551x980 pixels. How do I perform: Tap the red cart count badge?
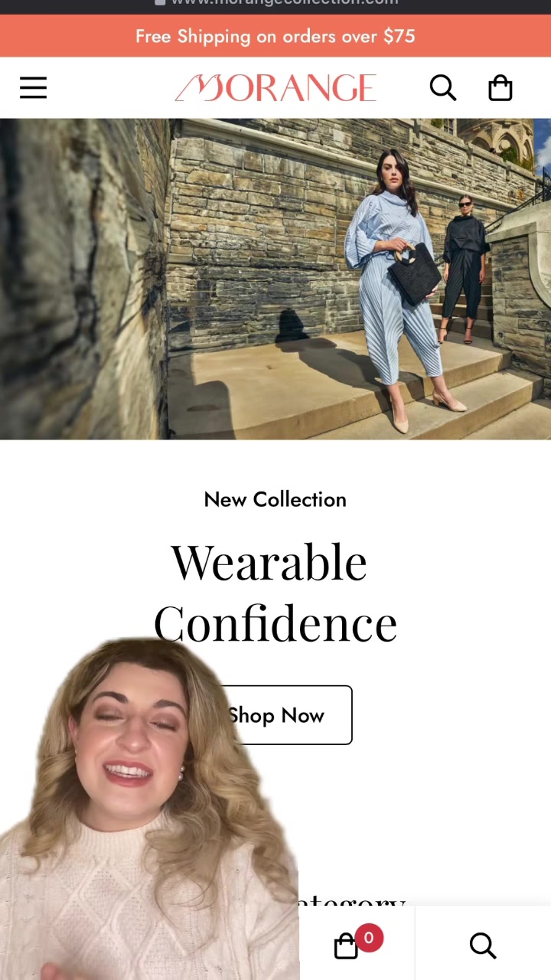[x=368, y=938]
